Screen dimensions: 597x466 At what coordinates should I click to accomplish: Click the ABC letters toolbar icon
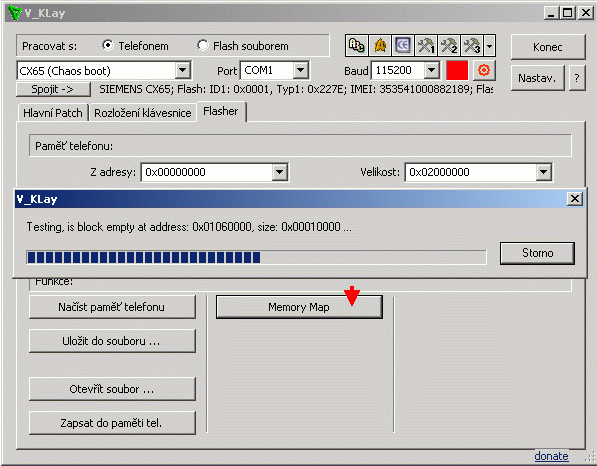click(357, 46)
